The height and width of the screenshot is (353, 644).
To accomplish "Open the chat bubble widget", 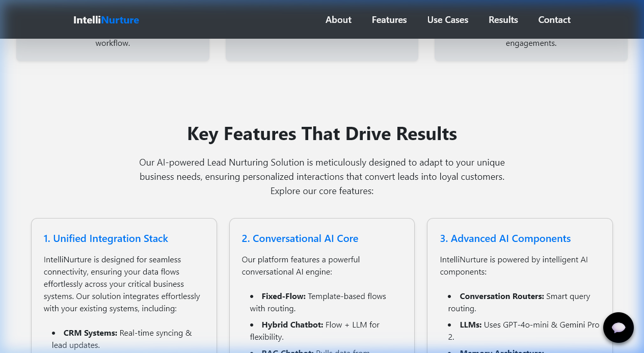I will click(619, 328).
